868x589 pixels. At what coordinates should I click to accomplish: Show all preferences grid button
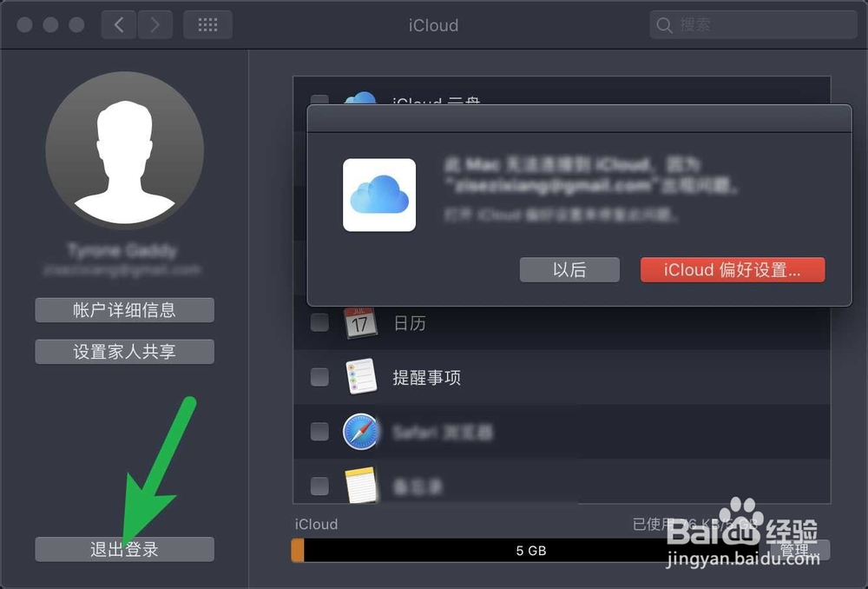[207, 25]
